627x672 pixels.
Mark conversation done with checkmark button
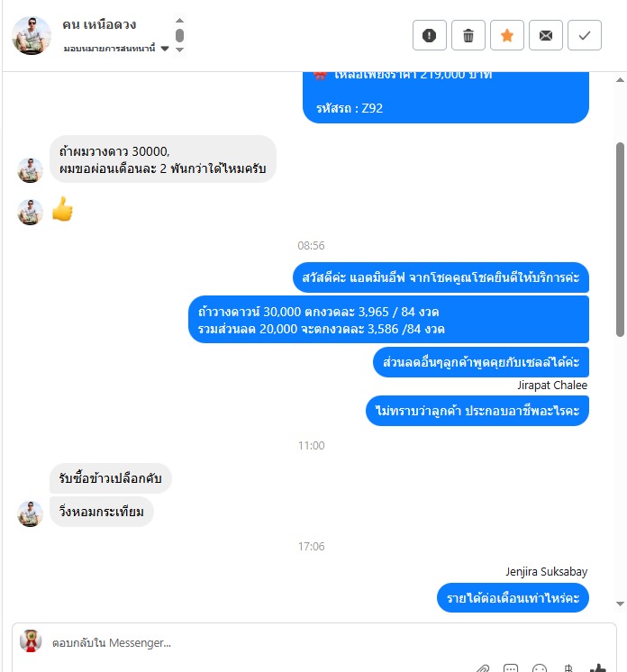585,35
